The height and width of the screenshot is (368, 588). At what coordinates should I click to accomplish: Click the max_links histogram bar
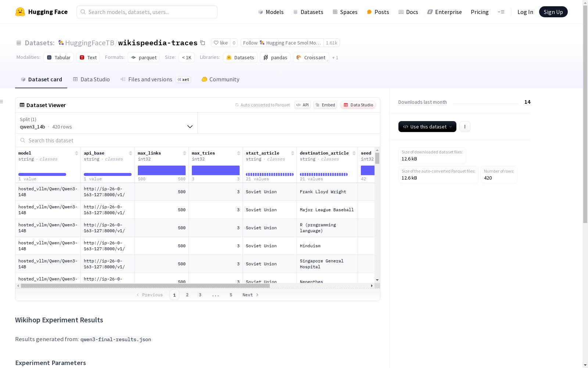click(x=162, y=170)
